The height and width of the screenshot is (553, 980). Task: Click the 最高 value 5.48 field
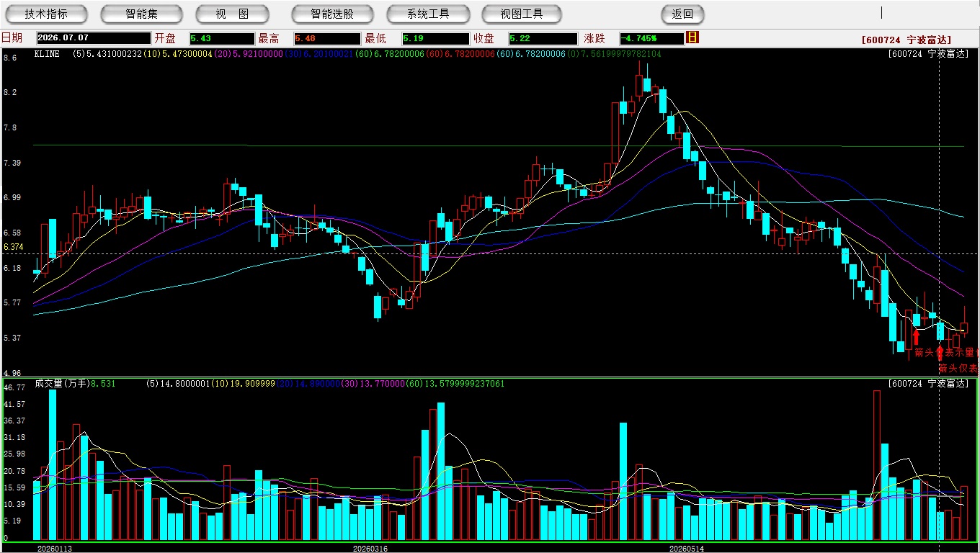point(326,38)
